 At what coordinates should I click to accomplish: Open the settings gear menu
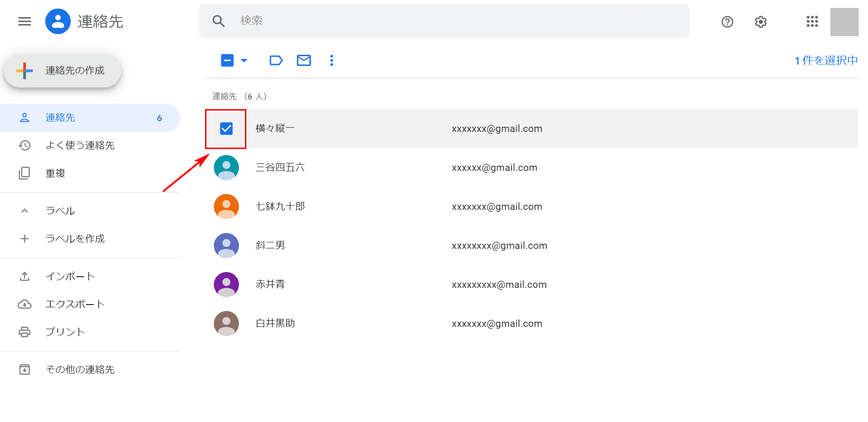point(761,22)
